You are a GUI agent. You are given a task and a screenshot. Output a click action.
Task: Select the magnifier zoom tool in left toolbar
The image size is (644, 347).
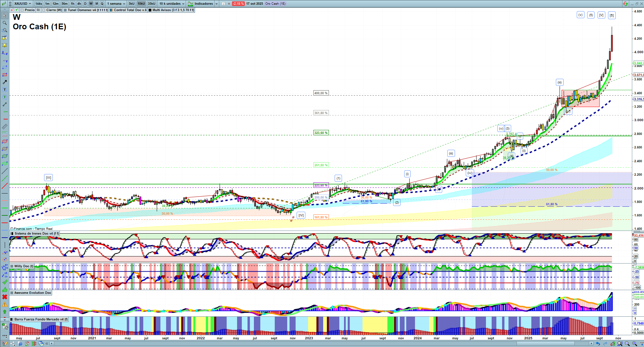(5, 23)
